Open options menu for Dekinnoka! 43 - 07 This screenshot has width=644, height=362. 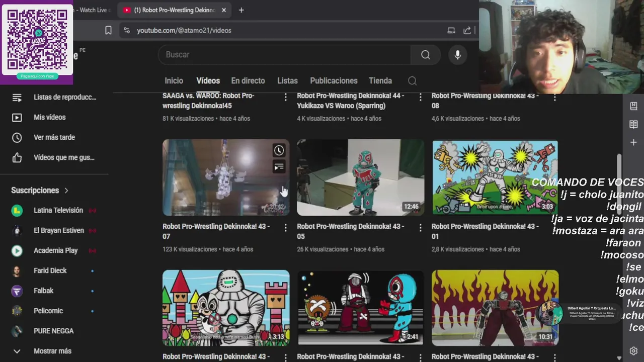(x=285, y=228)
